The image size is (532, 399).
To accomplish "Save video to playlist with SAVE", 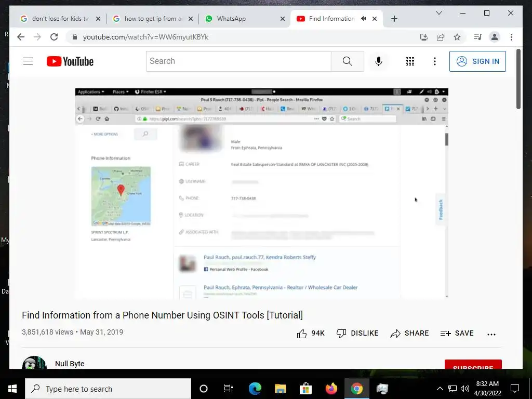I will coord(457,333).
